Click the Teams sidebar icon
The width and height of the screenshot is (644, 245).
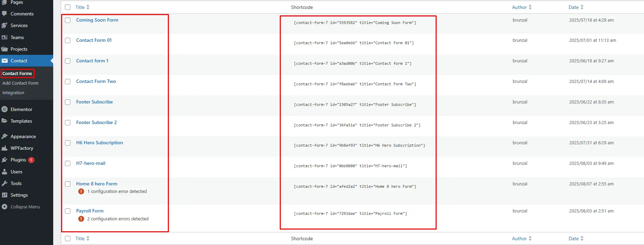click(4, 37)
